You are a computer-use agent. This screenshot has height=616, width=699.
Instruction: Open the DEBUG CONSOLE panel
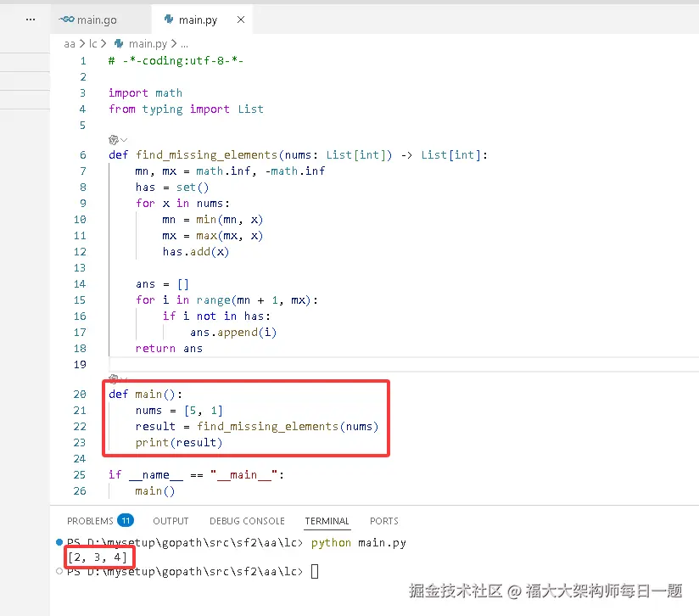(x=247, y=521)
